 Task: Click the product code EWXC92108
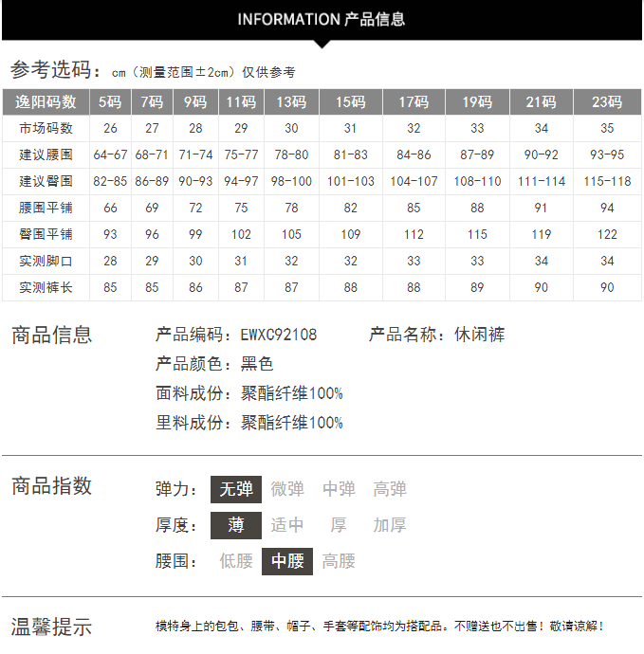[x=279, y=335]
